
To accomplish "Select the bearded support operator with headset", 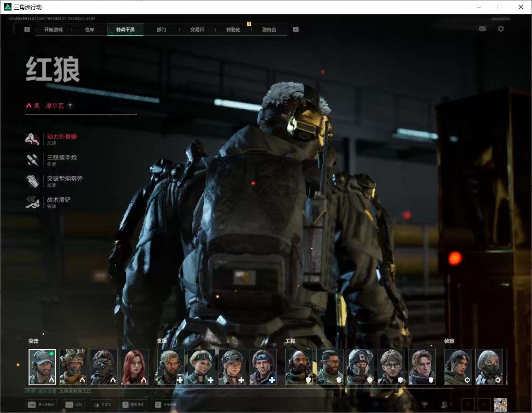I will tap(171, 367).
